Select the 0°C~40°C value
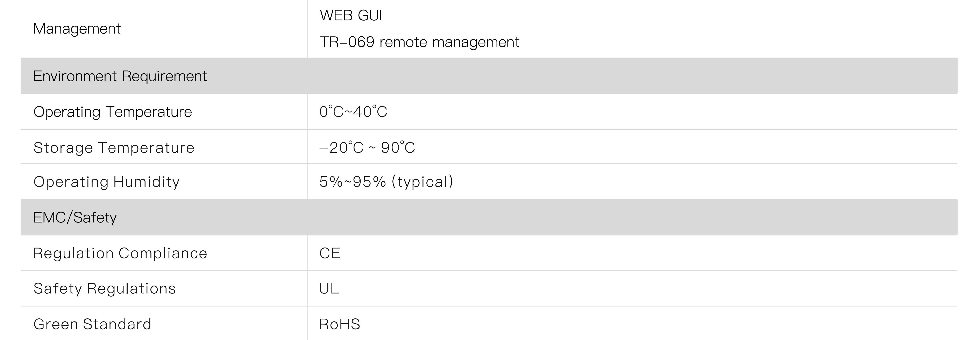The width and height of the screenshot is (980, 340). [353, 112]
